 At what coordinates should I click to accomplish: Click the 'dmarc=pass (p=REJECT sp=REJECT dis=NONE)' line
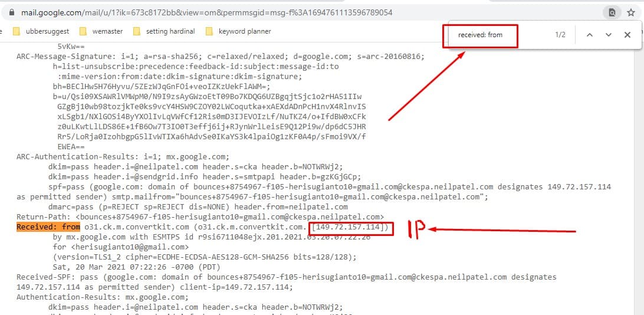point(198,207)
